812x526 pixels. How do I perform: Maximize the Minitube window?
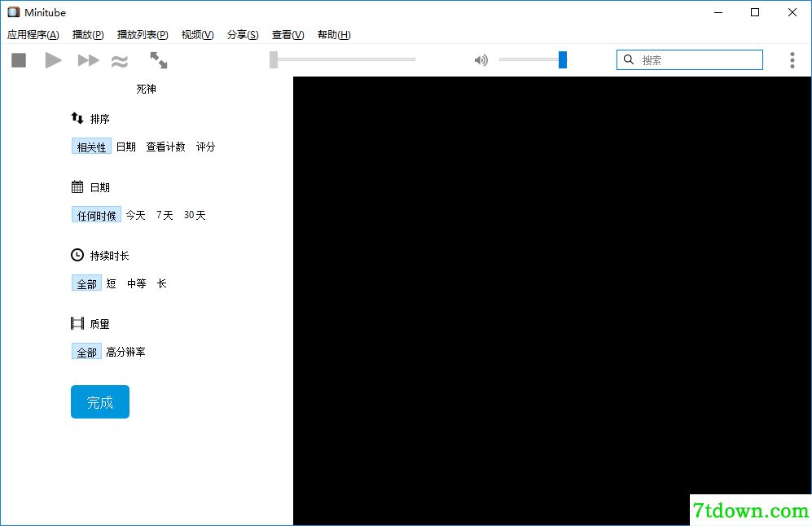(755, 12)
